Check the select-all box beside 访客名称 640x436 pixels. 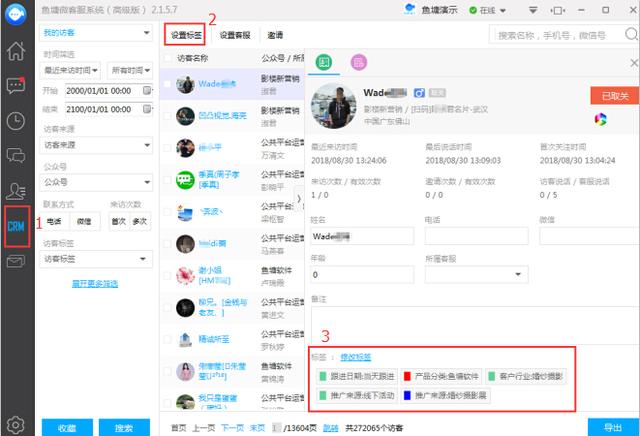[x=167, y=58]
